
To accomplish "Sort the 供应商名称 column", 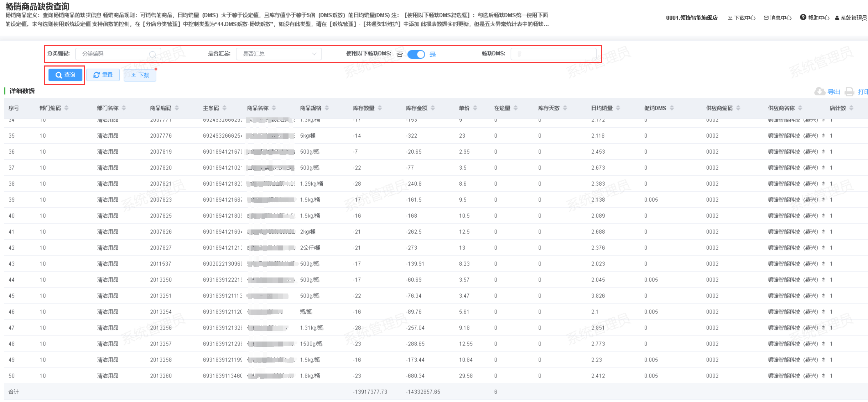I will [x=800, y=108].
